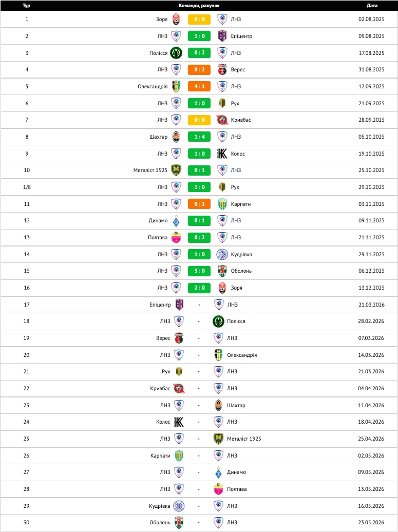Open the 4:1 score for Олександрія match
Image resolution: width=398 pixels, height=532 pixels.
[x=199, y=86]
